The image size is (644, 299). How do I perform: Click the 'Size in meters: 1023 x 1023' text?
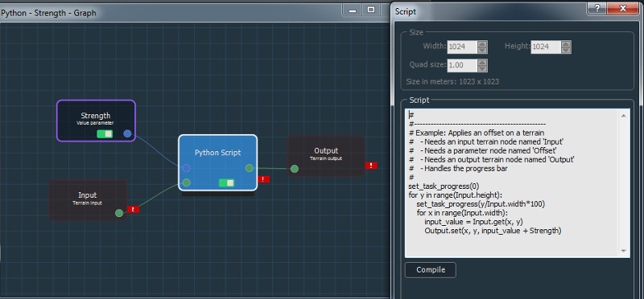pyautogui.click(x=452, y=82)
